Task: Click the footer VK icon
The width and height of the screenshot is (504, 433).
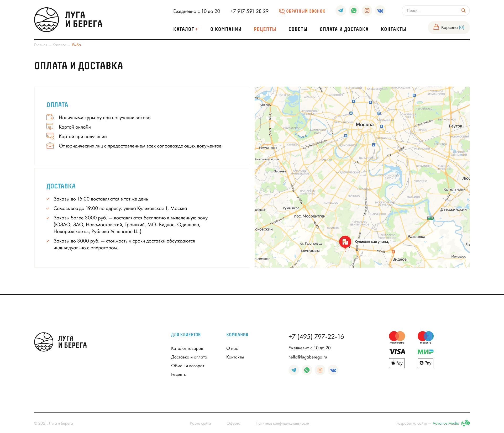Action: tap(333, 370)
